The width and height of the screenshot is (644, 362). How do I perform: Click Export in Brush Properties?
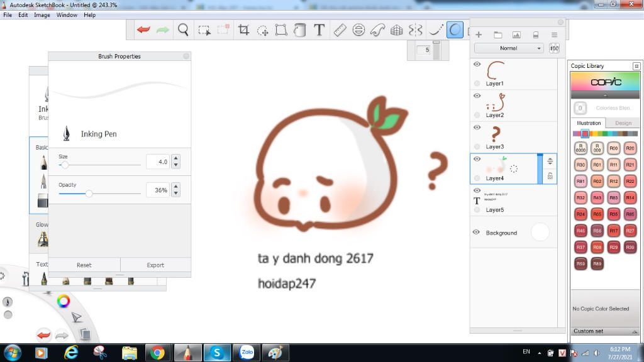[x=155, y=265]
